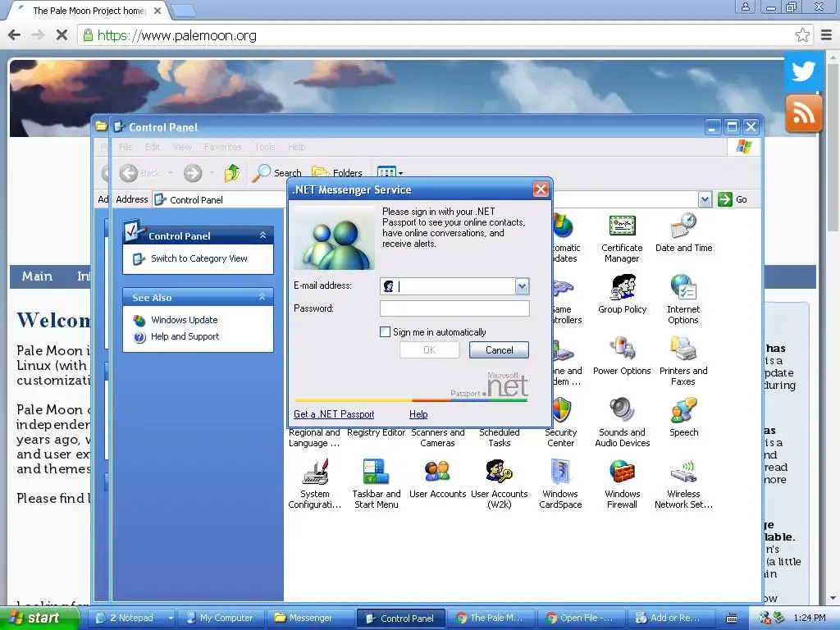The height and width of the screenshot is (630, 840).
Task: Bookmark page with the star icon
Action: (x=802, y=35)
